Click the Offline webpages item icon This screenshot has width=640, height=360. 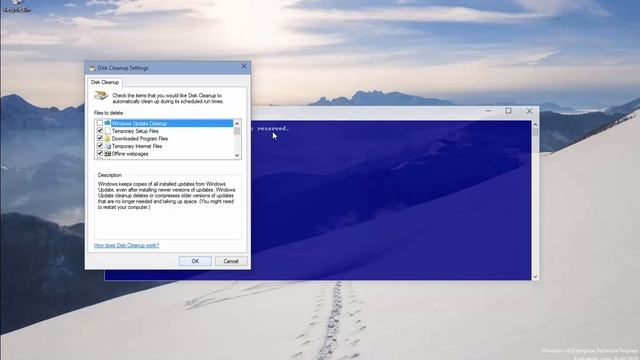(x=107, y=153)
